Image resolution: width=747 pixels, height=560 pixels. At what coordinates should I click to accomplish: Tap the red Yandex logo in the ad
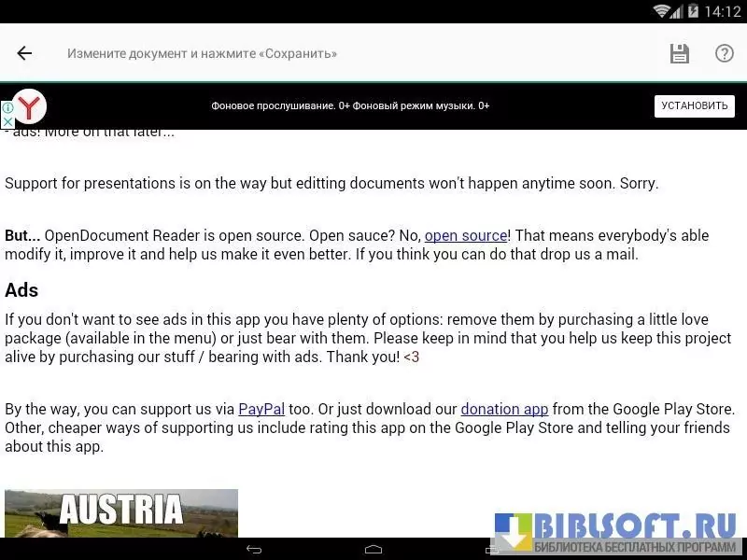[30, 106]
